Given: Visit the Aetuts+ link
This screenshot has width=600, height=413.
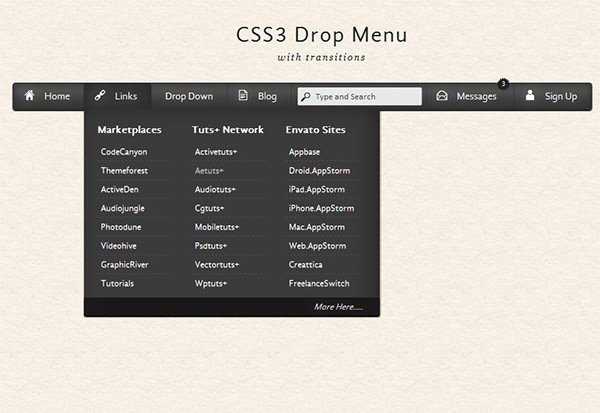Looking at the screenshot, I should point(209,171).
